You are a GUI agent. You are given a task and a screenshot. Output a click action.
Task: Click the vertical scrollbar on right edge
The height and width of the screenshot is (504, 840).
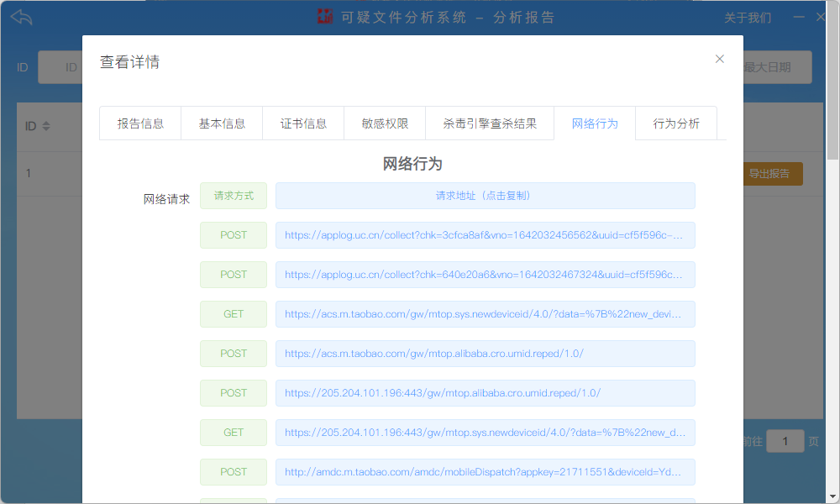[x=832, y=84]
